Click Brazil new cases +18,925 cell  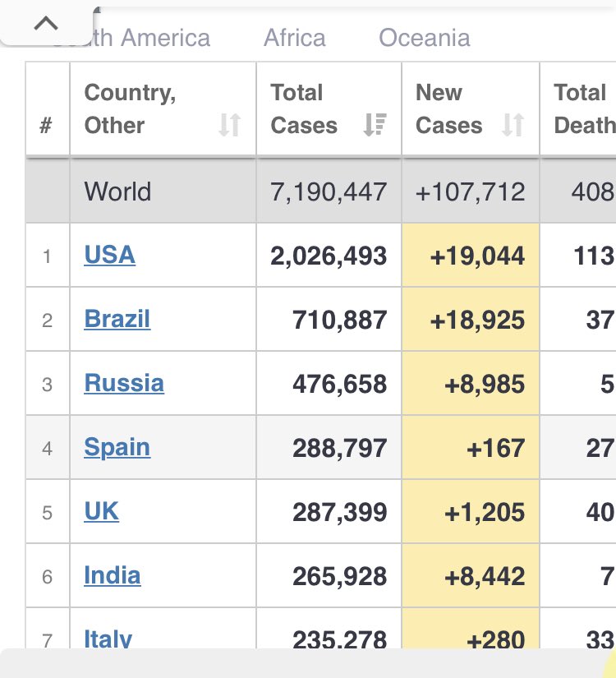(x=471, y=319)
